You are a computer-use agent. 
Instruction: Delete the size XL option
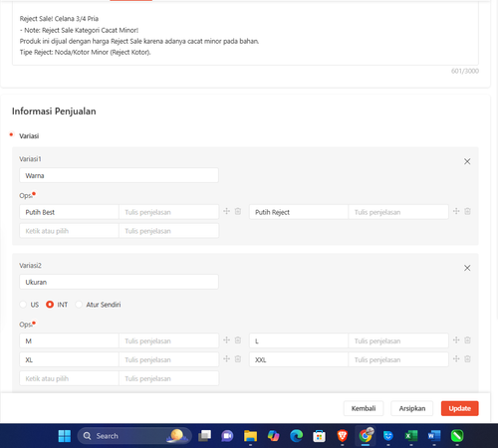[238, 359]
